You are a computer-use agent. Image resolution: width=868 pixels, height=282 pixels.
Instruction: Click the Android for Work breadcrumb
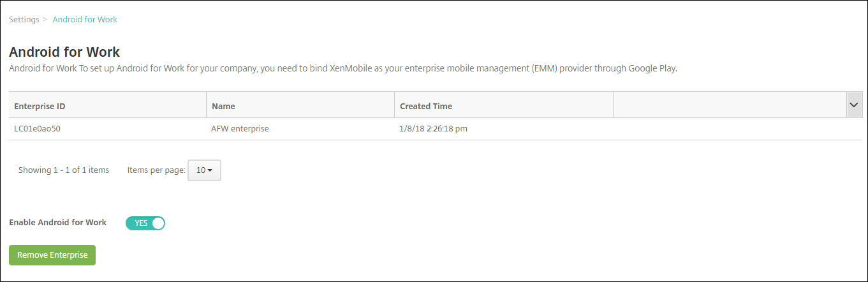tap(85, 20)
